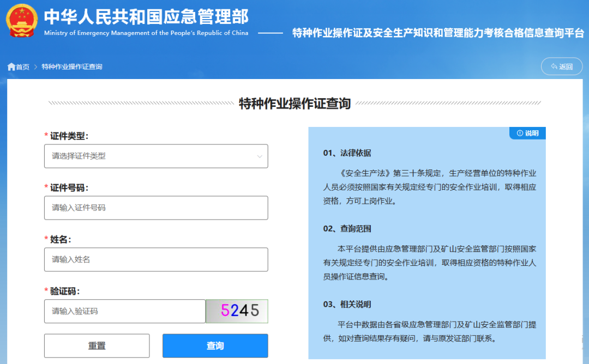This screenshot has width=589, height=364.
Task: Click the 说明 info badge
Action: click(527, 133)
